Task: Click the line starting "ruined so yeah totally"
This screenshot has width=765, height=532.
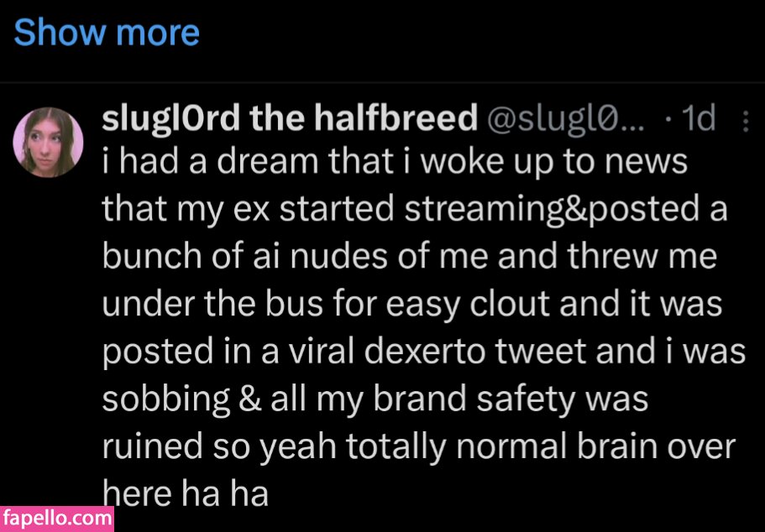Action: click(x=418, y=446)
